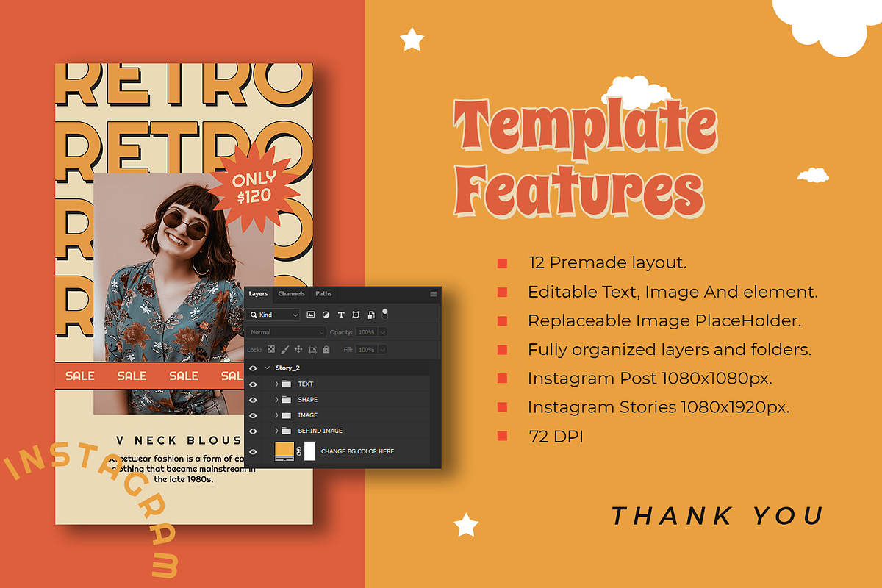Switch to the Layers tab
This screenshot has width=882, height=588.
click(x=258, y=294)
